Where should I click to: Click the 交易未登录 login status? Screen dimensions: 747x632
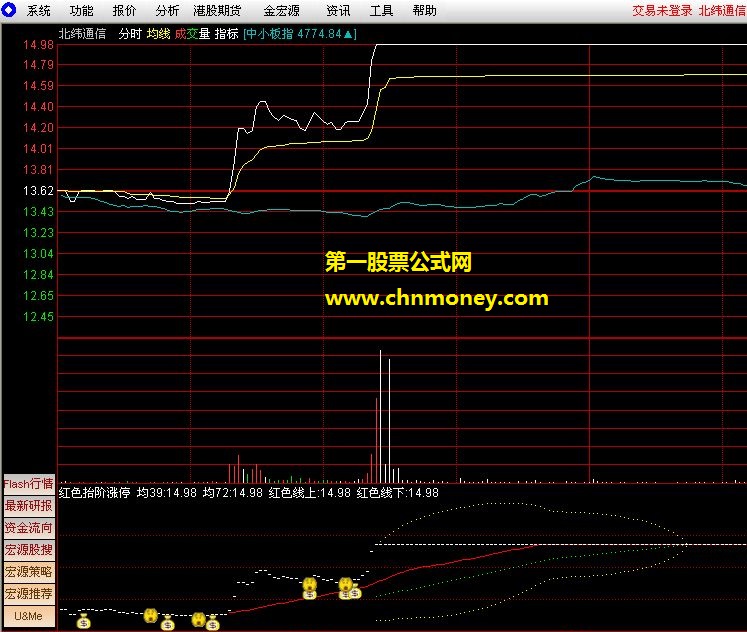click(x=662, y=10)
